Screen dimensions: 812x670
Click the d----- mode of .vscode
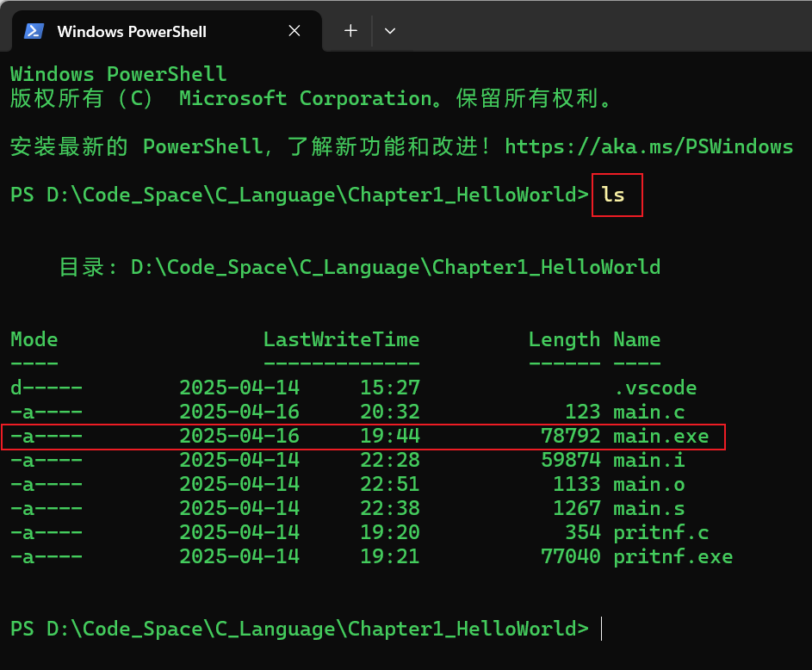tap(46, 388)
